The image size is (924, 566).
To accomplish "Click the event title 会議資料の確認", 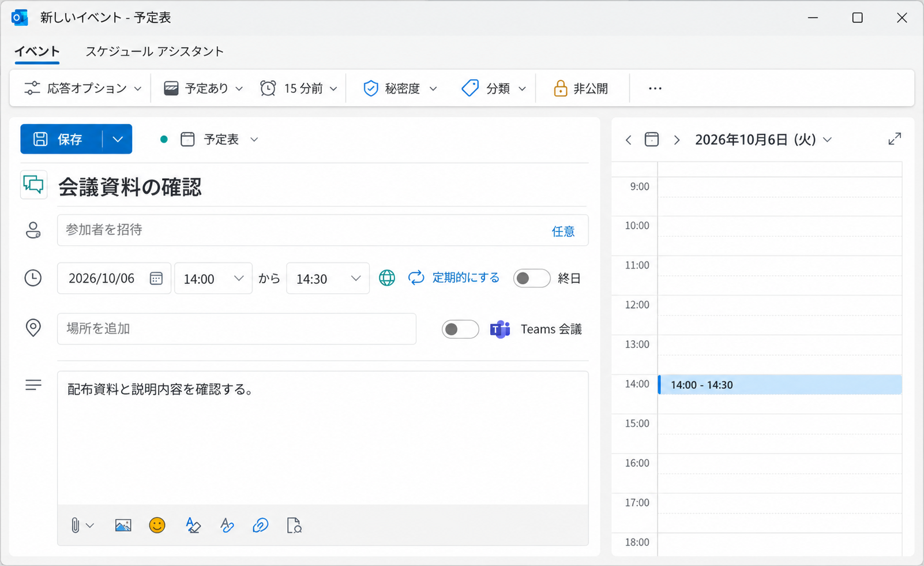I will 130,186.
